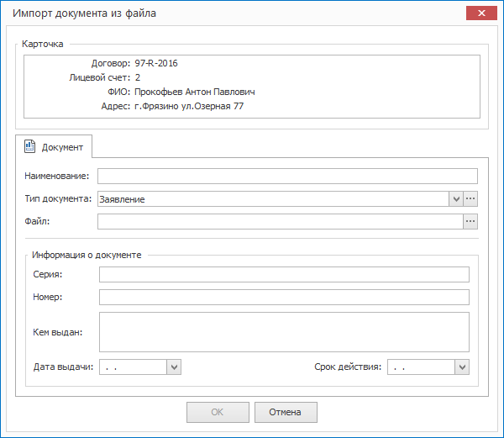
Task: Click the Лицевой счет: label
Action: coord(100,78)
